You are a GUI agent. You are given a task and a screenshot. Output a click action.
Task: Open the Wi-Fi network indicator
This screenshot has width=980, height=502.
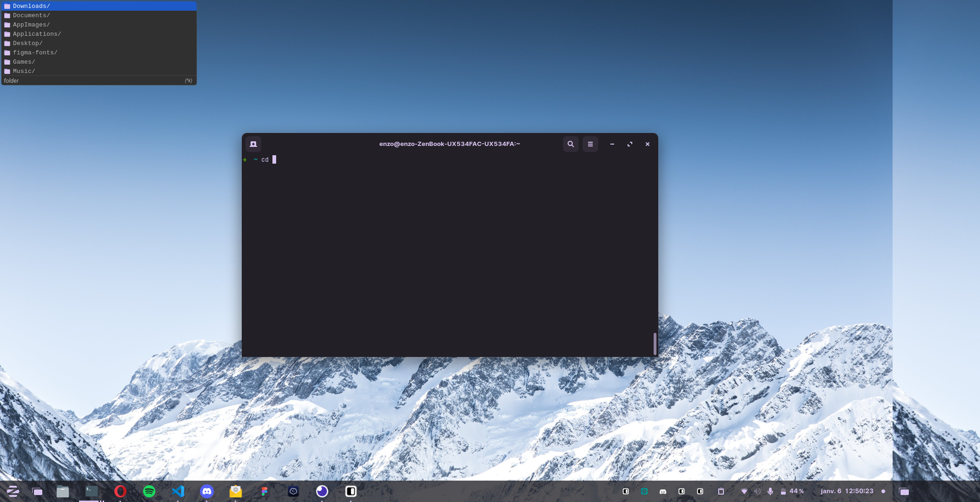click(x=744, y=491)
